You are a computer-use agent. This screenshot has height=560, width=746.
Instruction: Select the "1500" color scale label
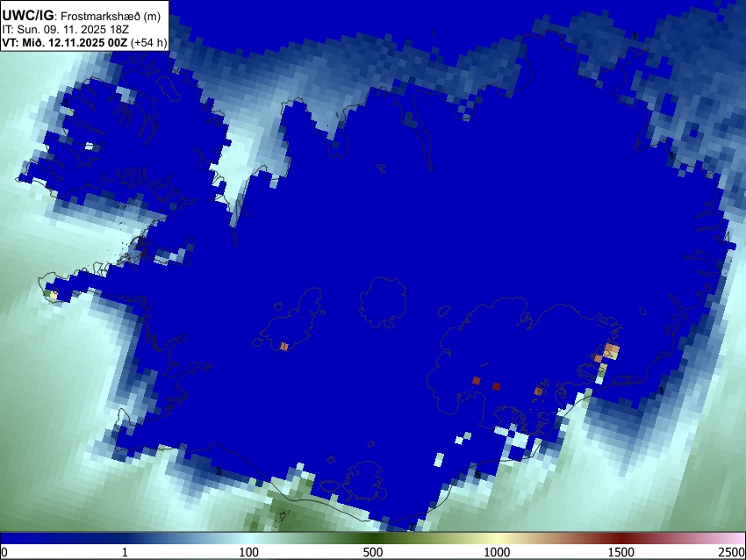[x=621, y=552]
